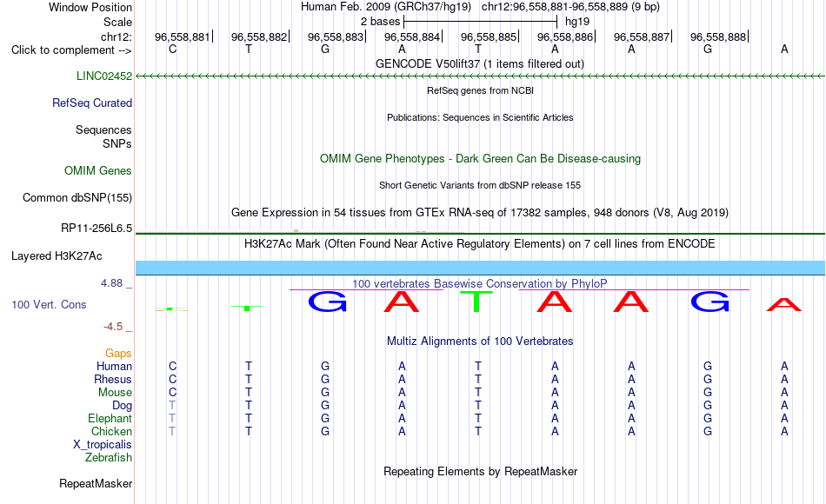Click the light blue H3K27Ac signal bar
The image size is (826, 504).
pos(480,268)
